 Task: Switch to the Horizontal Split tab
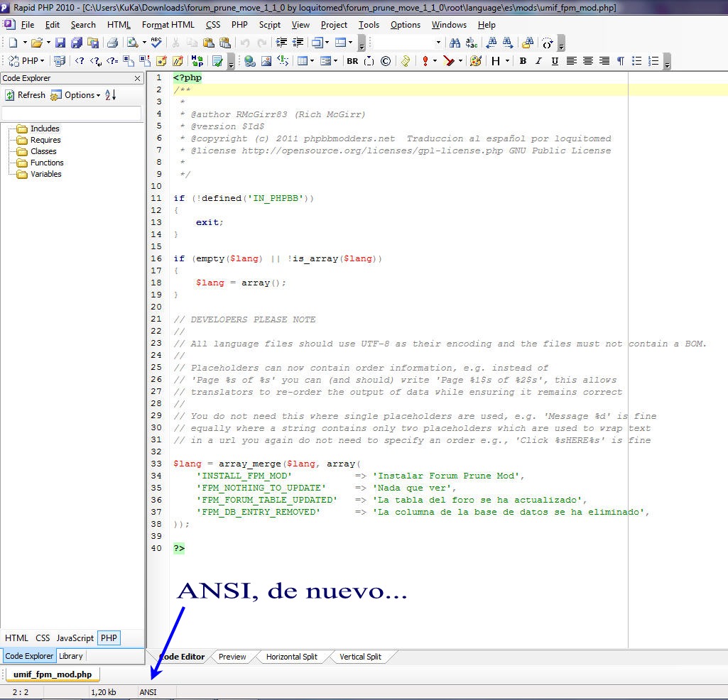(x=292, y=657)
